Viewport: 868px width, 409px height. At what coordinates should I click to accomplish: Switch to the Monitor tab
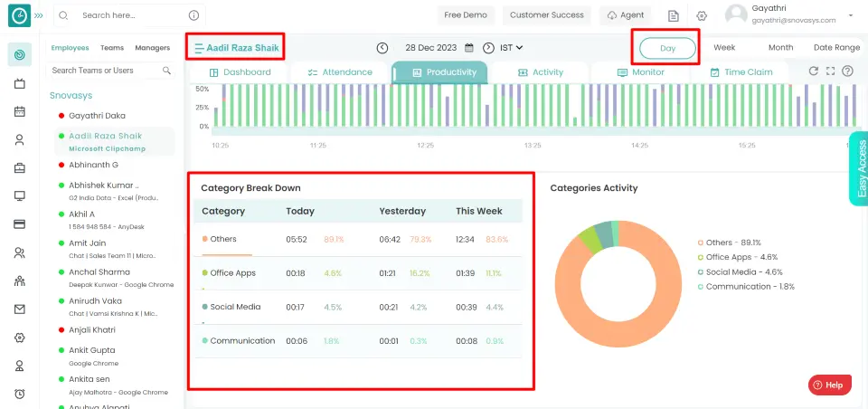[640, 72]
